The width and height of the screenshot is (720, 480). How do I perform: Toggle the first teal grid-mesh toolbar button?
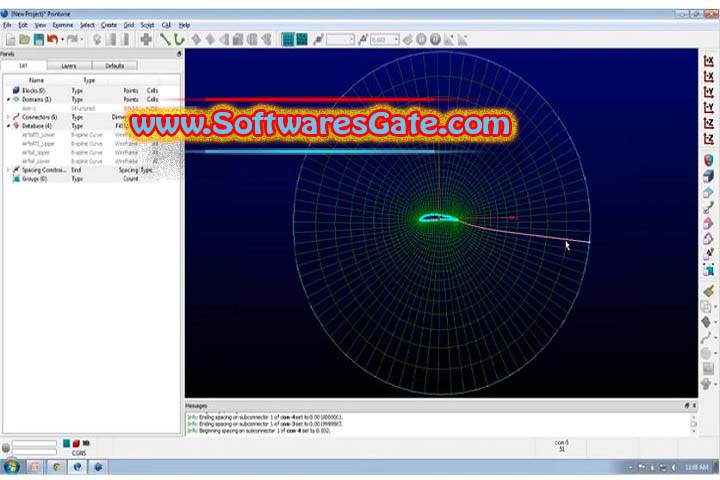pyautogui.click(x=287, y=40)
